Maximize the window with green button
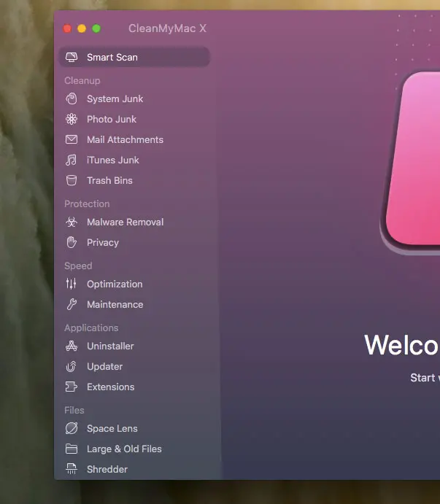 [x=96, y=28]
